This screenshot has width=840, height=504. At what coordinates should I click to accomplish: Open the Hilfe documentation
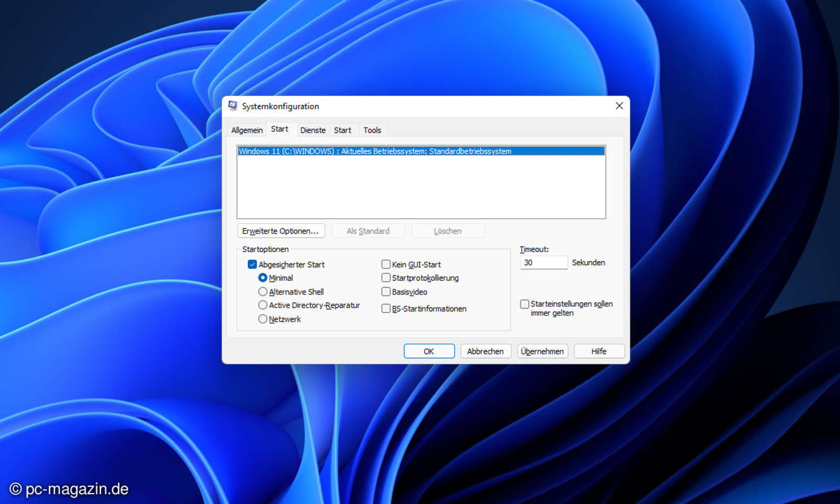598,351
